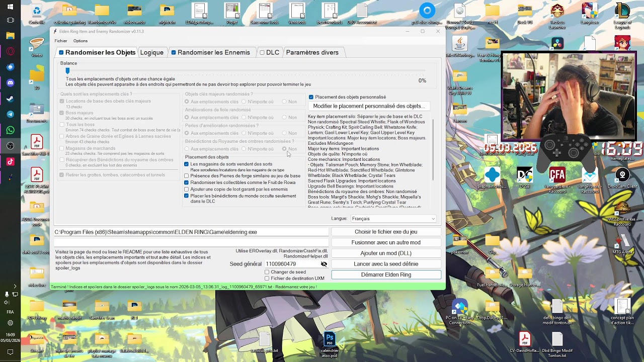
Task: Click Choisir le fichier exe du jeu
Action: tap(386, 232)
